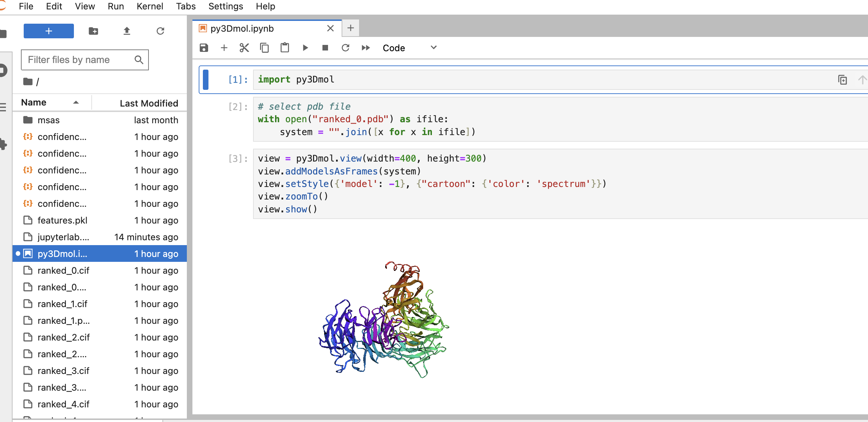Open the Help menu
This screenshot has width=868, height=422.
point(265,6)
